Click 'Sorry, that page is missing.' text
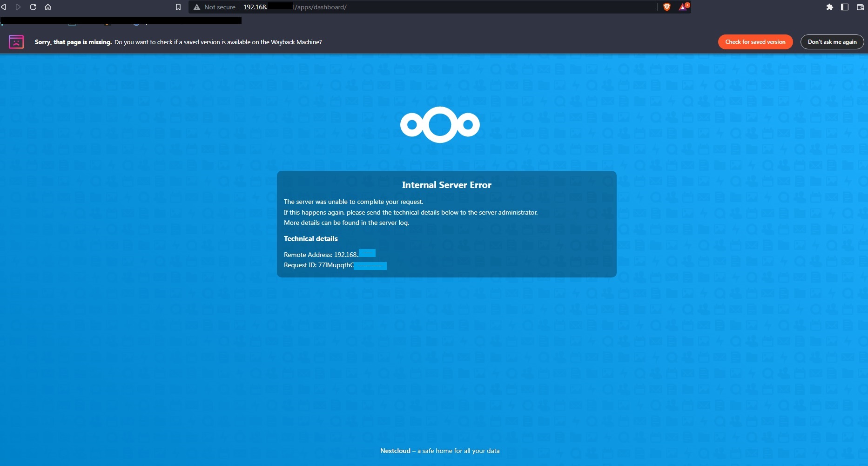Image resolution: width=868 pixels, height=466 pixels. pos(73,42)
